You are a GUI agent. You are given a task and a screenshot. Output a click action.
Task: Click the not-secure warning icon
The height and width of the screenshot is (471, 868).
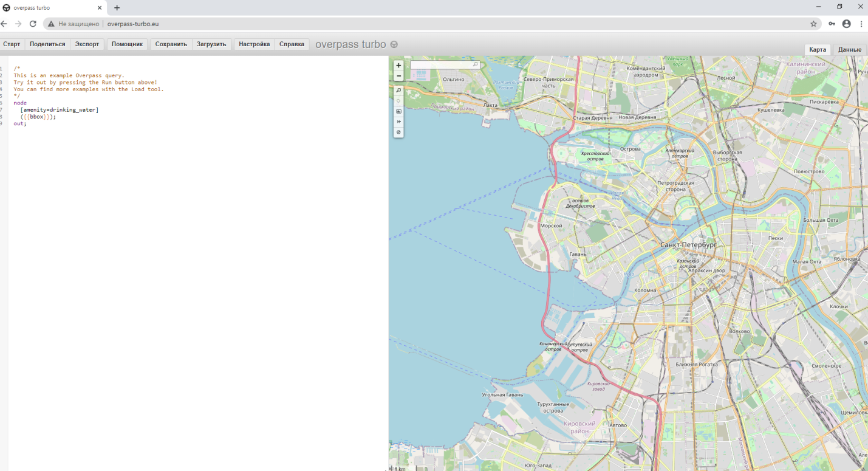[x=51, y=24]
